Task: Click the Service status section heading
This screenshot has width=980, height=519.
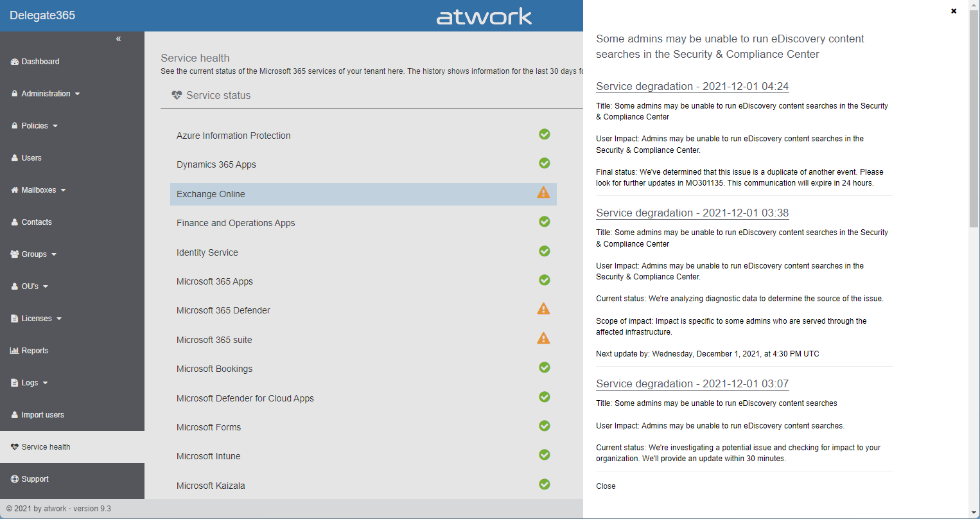Action: [x=218, y=95]
